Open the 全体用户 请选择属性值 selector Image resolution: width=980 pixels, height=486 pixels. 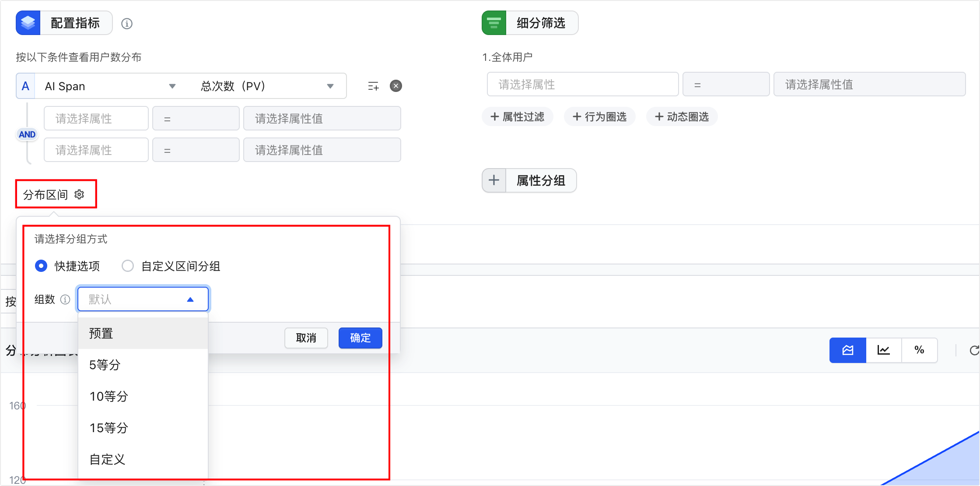(870, 84)
